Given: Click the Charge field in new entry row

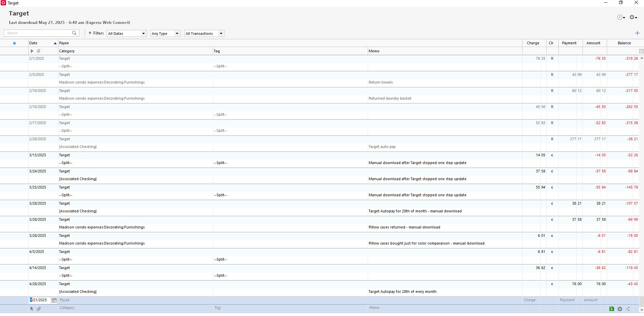Looking at the screenshot, I should pos(534,300).
